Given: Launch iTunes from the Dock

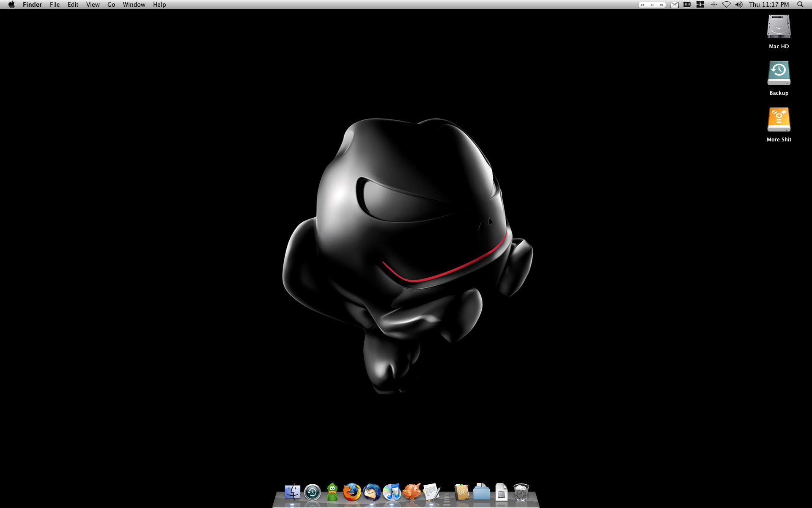Looking at the screenshot, I should pos(392,492).
